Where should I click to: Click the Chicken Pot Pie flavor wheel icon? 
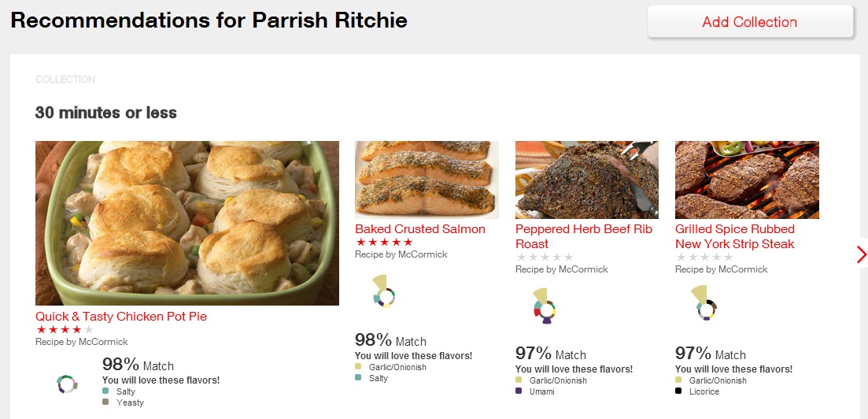click(x=68, y=384)
